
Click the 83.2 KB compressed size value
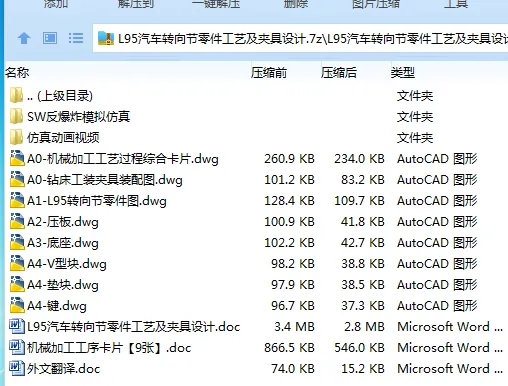(x=363, y=180)
